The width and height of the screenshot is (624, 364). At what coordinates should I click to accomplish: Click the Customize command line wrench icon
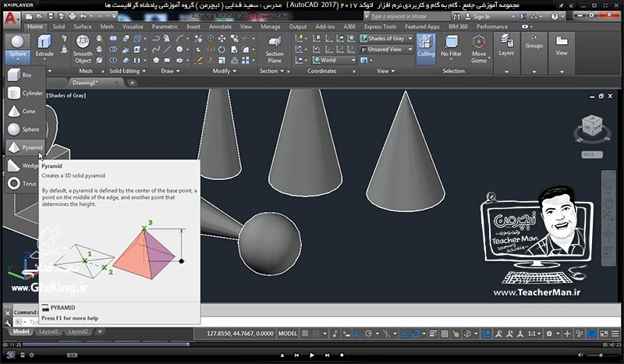tap(7, 323)
